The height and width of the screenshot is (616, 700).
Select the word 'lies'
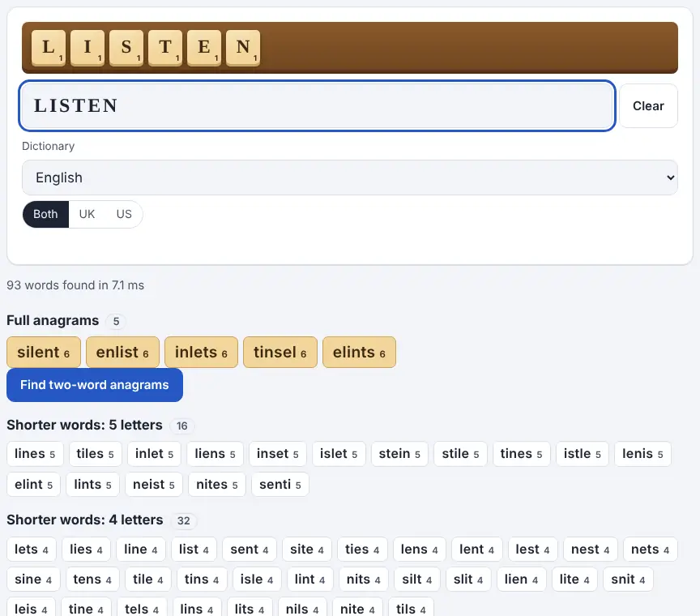[x=86, y=550]
